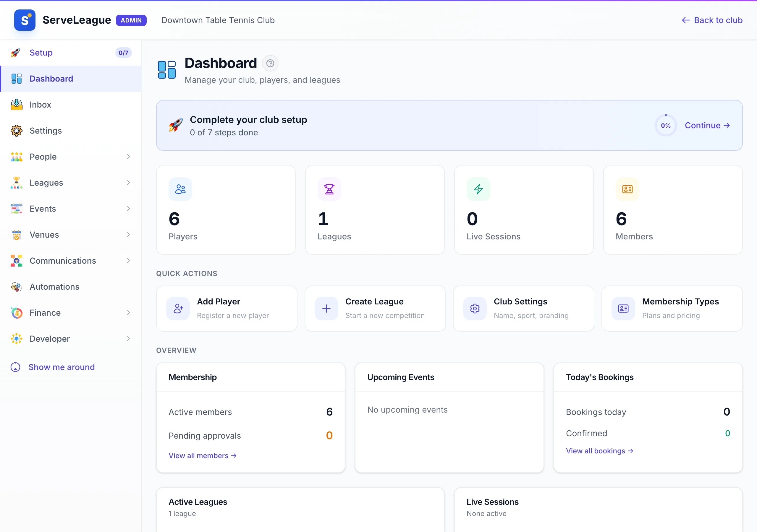This screenshot has width=757, height=532.
Task: Click the People group icon in sidebar
Action: (x=17, y=157)
